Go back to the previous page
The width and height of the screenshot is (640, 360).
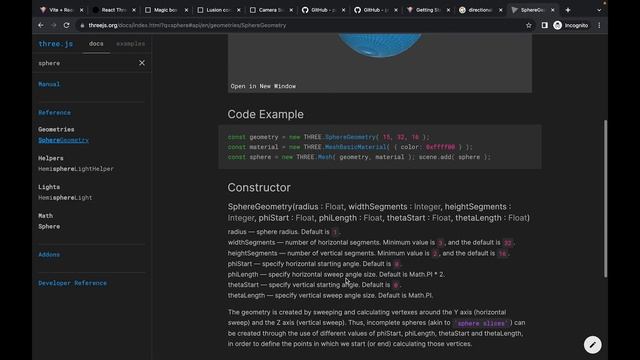41,25
